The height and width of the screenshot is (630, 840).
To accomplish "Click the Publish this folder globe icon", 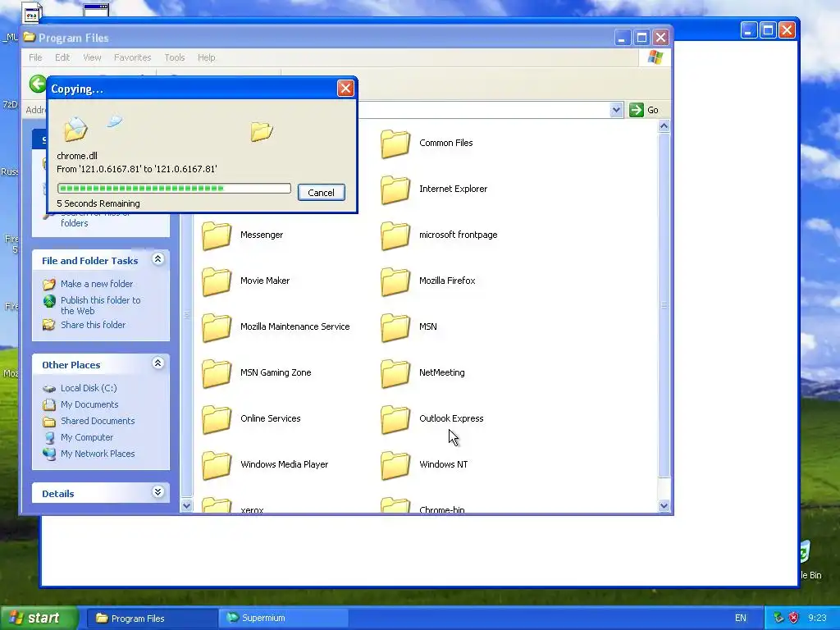I will click(49, 301).
